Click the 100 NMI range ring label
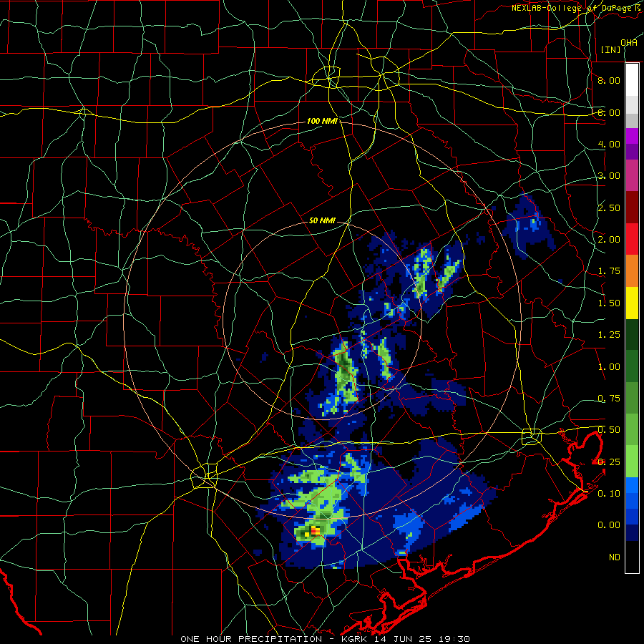Image resolution: width=644 pixels, height=644 pixels. click(322, 121)
